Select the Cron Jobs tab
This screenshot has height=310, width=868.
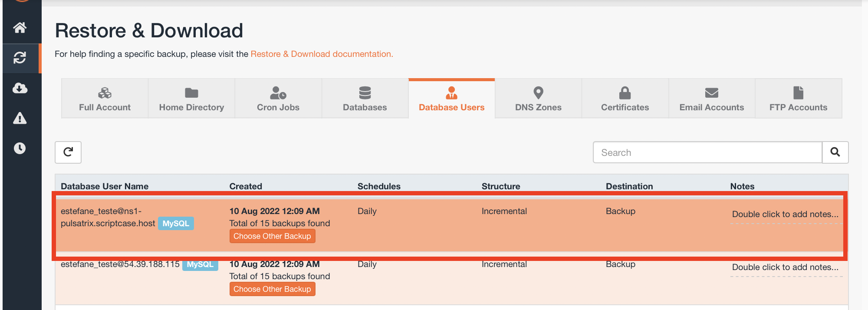point(278,99)
